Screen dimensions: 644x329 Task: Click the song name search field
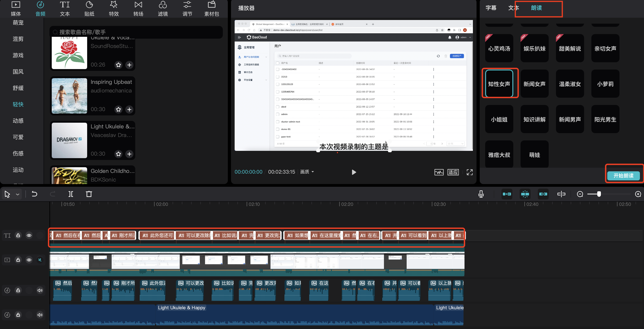click(136, 32)
